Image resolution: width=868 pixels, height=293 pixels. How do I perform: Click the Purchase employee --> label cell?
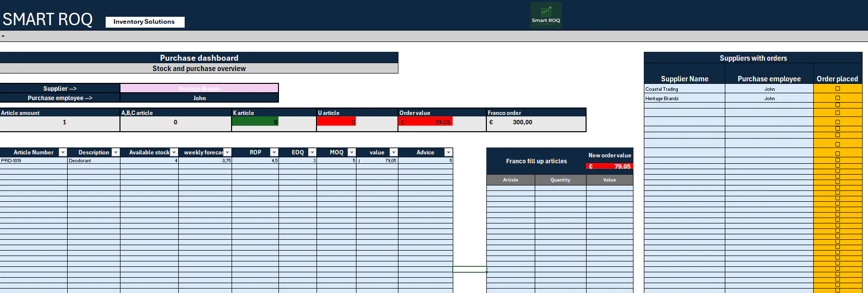pos(60,98)
